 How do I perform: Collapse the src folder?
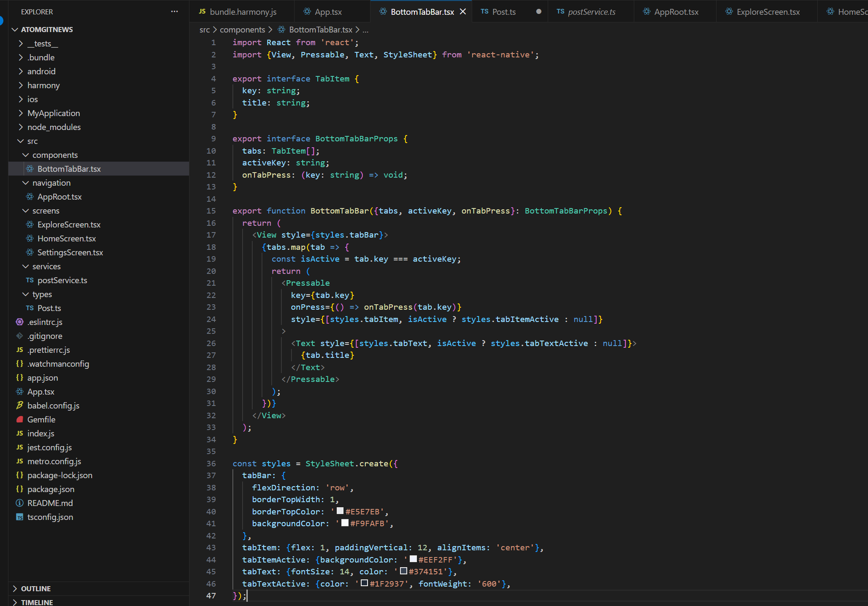[x=21, y=141]
